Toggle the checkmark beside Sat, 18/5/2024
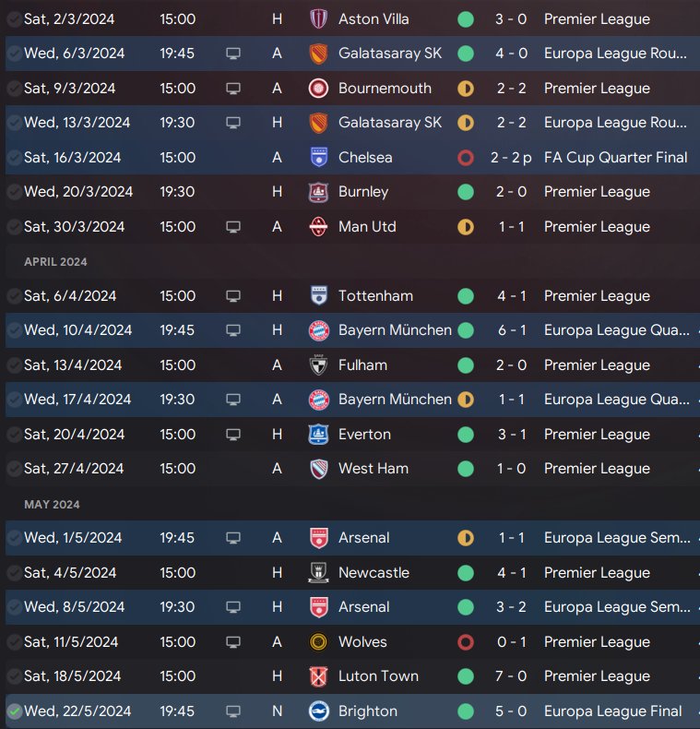This screenshot has width=700, height=729. 14,676
